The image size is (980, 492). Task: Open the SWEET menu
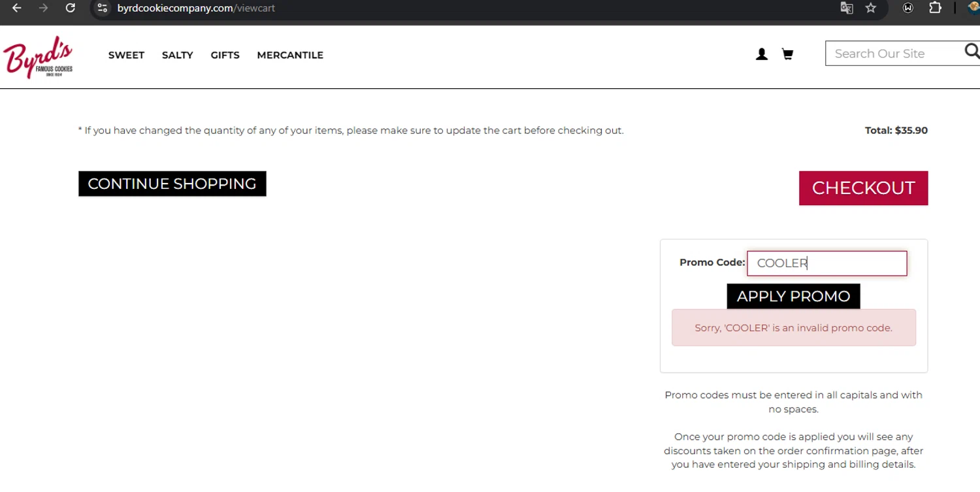pyautogui.click(x=126, y=55)
